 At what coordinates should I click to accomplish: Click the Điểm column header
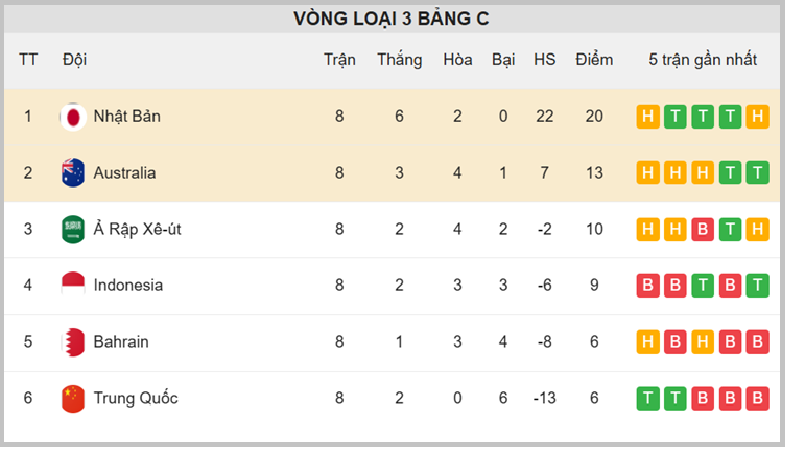(594, 60)
